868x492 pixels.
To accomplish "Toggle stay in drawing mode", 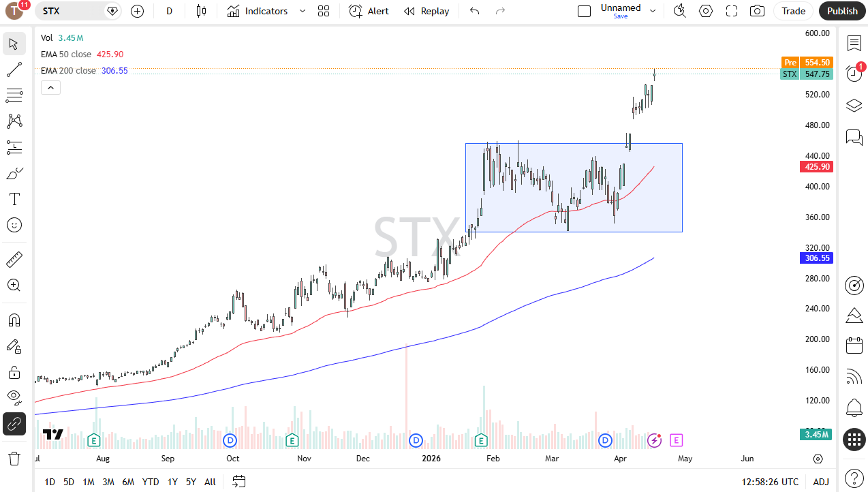I will click(x=14, y=346).
